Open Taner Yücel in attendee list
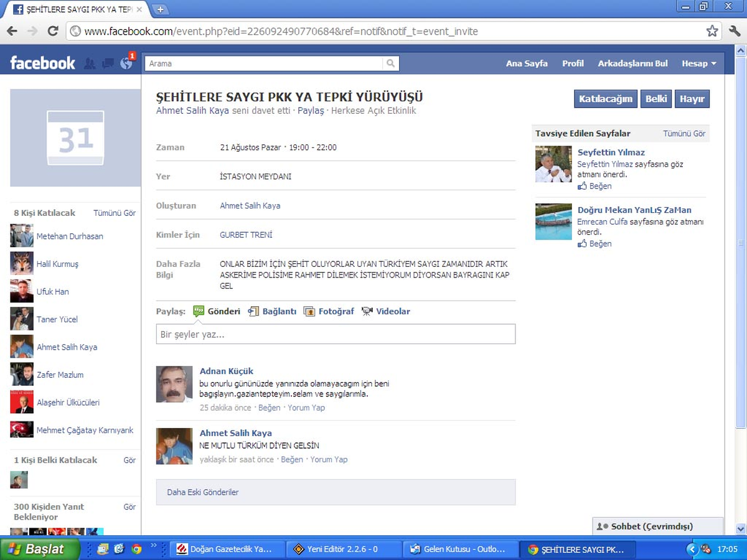 click(57, 319)
